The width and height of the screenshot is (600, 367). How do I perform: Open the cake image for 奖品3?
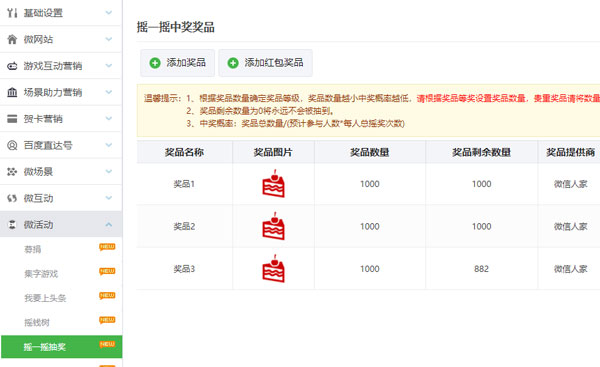(x=273, y=269)
